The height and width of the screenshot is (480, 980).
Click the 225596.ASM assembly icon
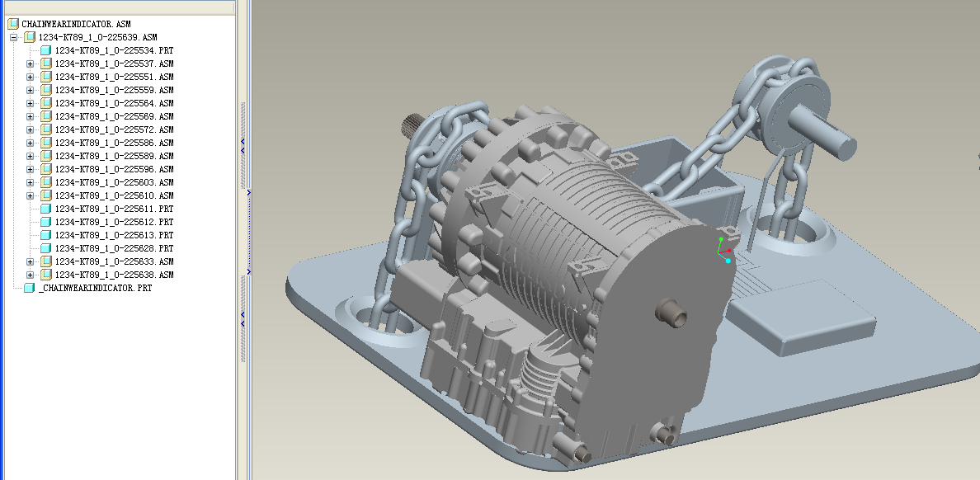coord(45,169)
